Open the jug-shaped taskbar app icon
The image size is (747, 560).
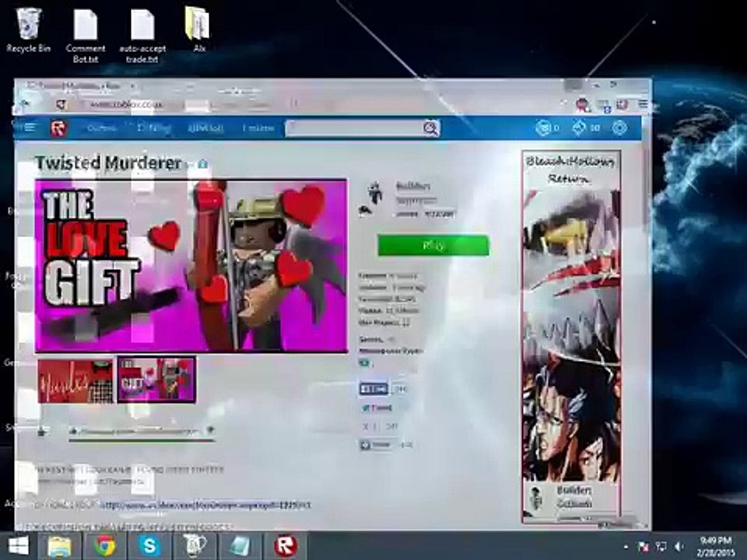195,546
